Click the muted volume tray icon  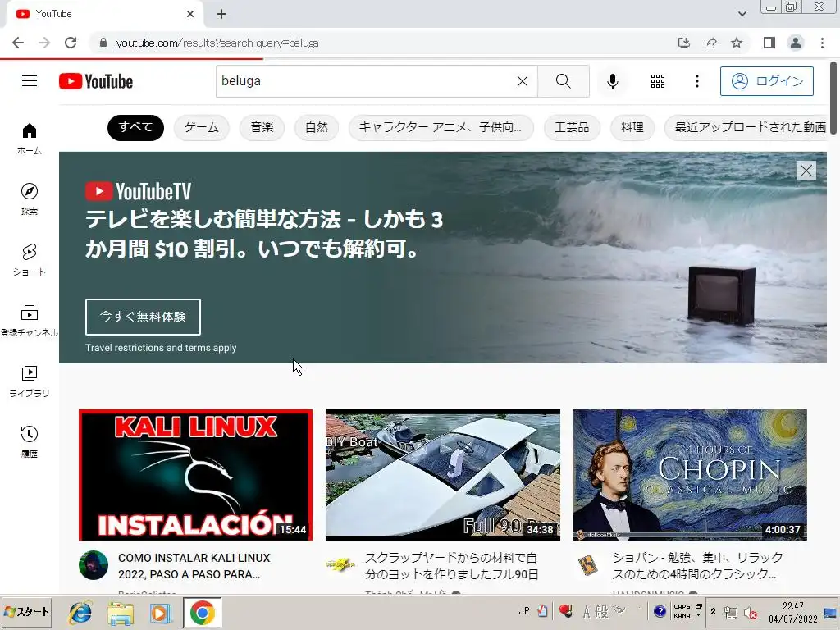coord(751,613)
